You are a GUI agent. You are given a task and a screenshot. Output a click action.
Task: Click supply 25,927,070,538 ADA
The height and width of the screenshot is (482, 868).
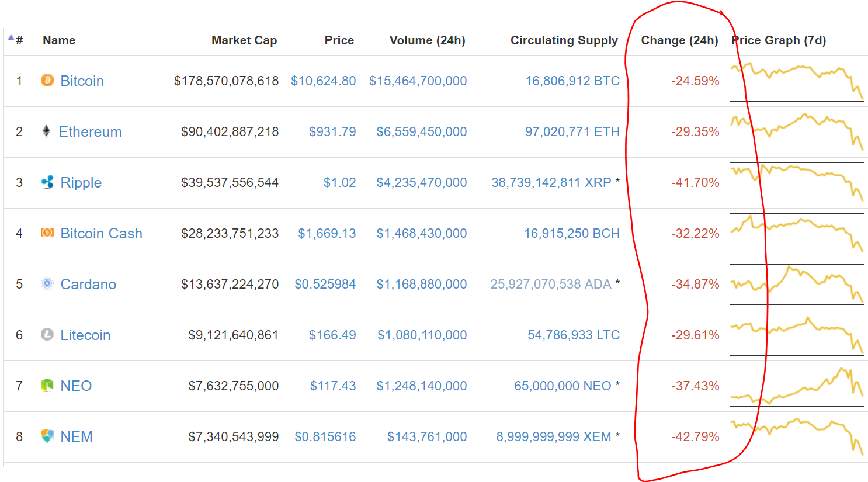(551, 285)
